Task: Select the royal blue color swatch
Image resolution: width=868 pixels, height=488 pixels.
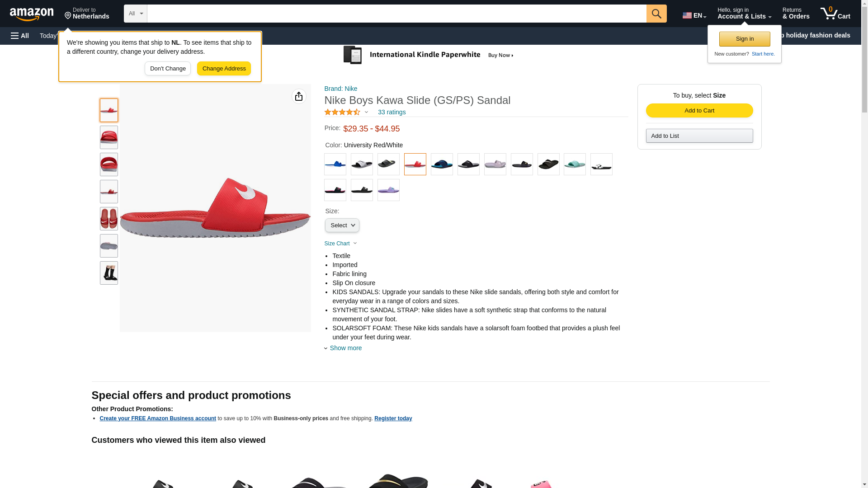Action: [335, 164]
